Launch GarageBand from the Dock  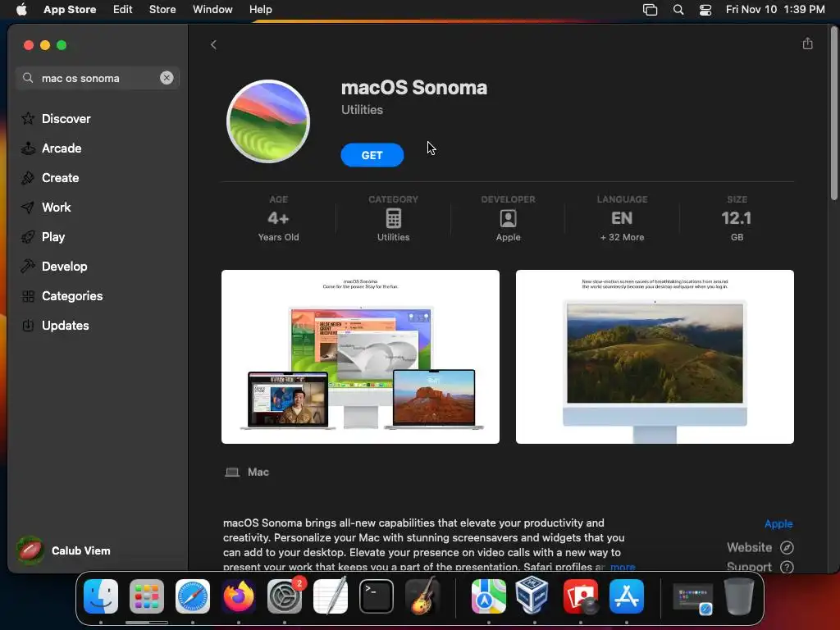[x=422, y=596]
